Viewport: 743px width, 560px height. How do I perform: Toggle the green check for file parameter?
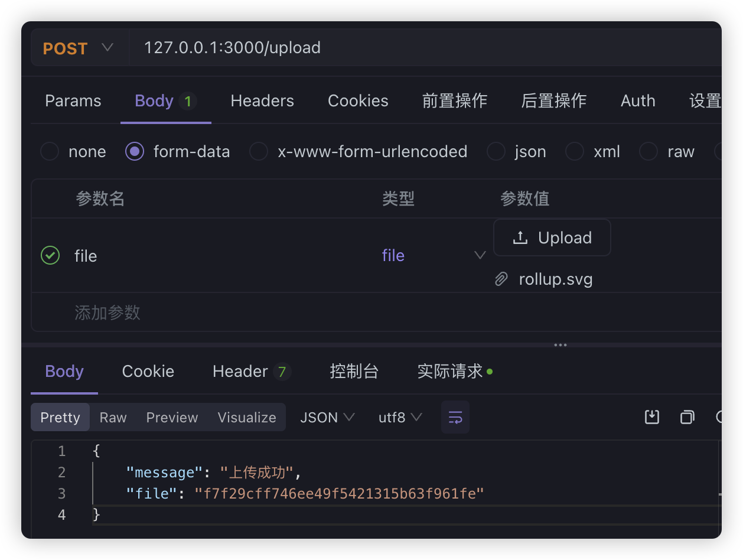pyautogui.click(x=50, y=256)
